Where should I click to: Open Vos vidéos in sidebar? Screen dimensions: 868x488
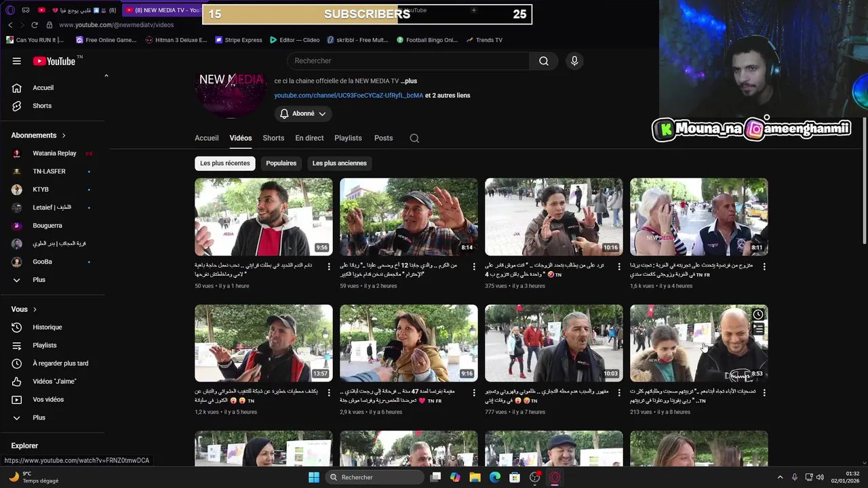(48, 399)
